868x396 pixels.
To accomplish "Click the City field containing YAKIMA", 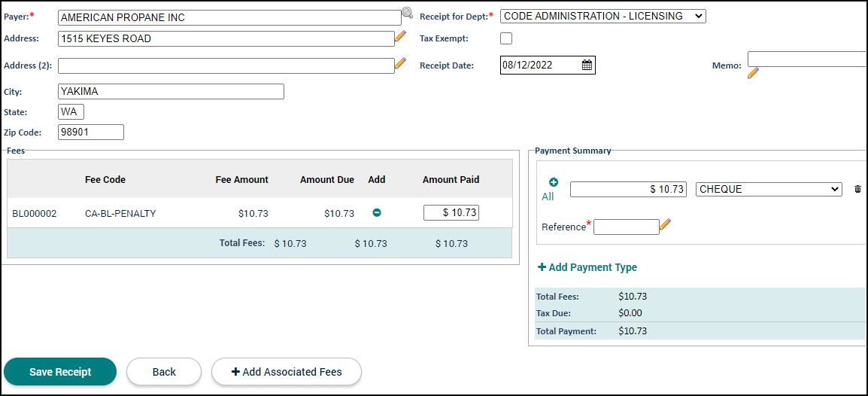I will (171, 91).
